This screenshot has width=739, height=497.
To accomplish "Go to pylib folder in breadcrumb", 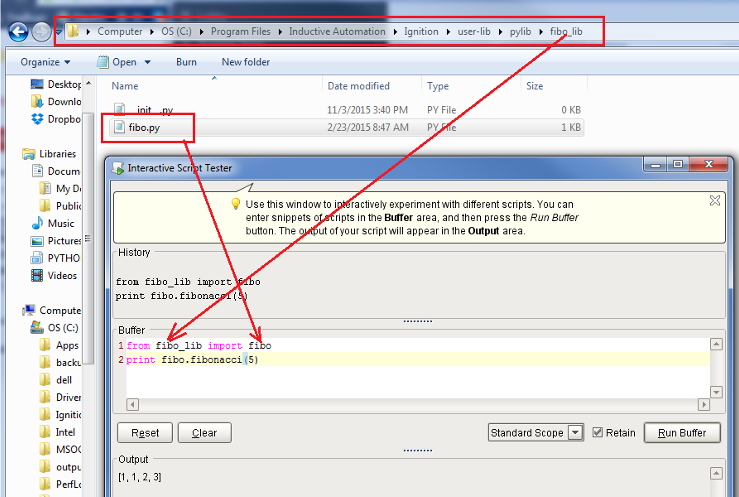I will coord(520,32).
